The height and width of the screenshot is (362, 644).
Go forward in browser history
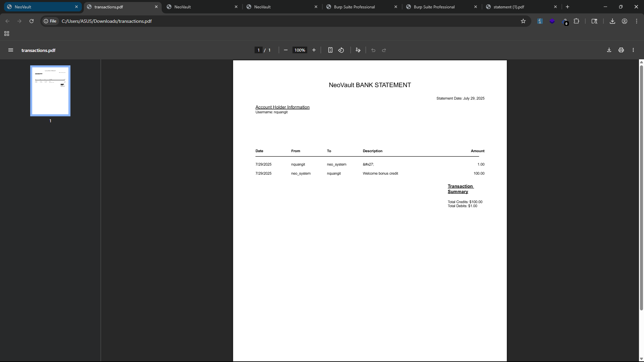tap(19, 21)
